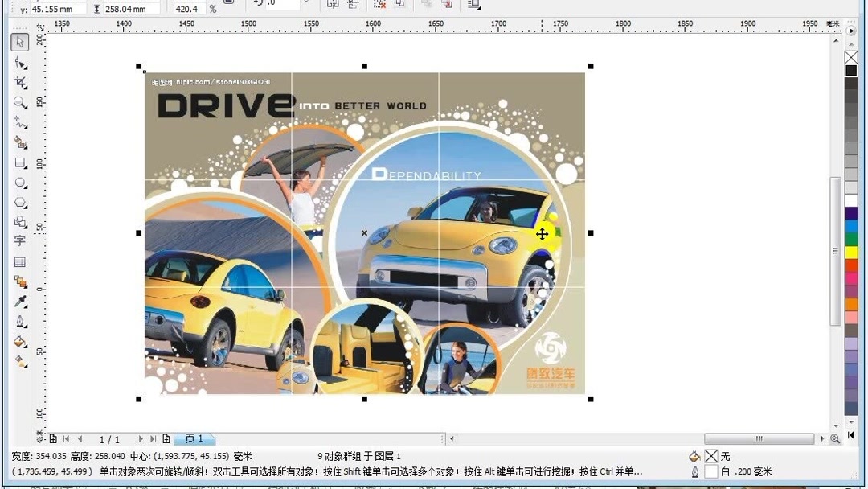This screenshot has width=868, height=489.
Task: Expand the Polygon tool flyout
Action: click(x=24, y=206)
